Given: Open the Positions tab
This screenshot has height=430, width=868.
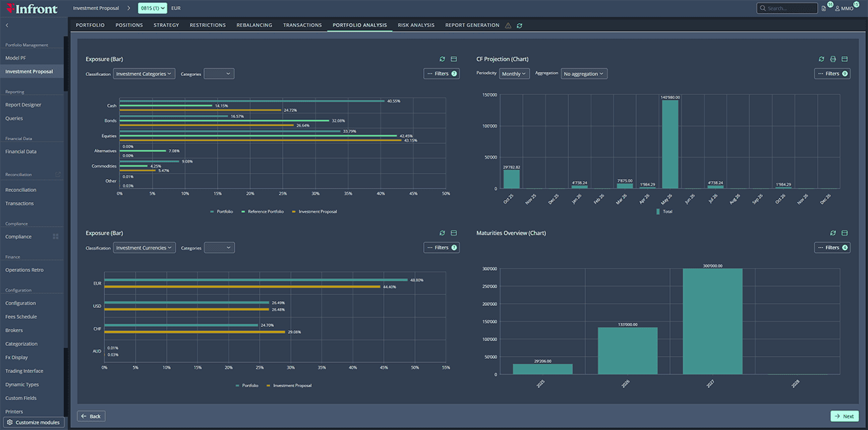Looking at the screenshot, I should (x=129, y=24).
